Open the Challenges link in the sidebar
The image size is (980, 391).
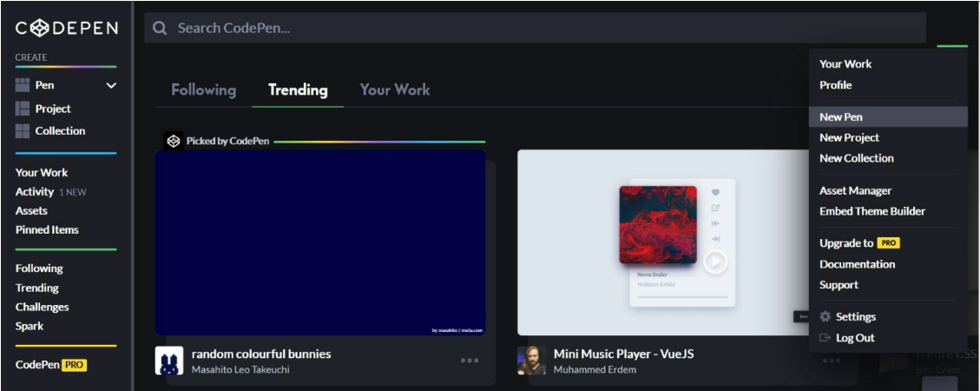pyautogui.click(x=42, y=307)
